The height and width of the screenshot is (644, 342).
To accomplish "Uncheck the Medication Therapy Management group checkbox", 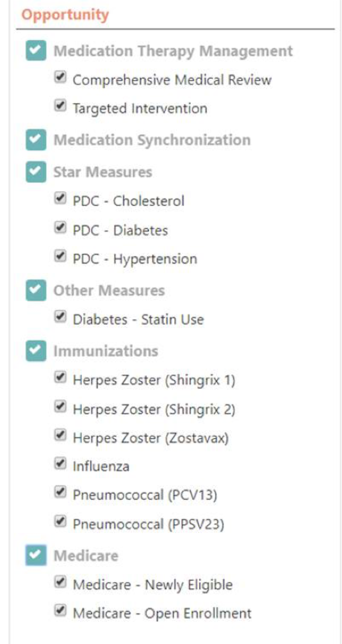I will 36,50.
